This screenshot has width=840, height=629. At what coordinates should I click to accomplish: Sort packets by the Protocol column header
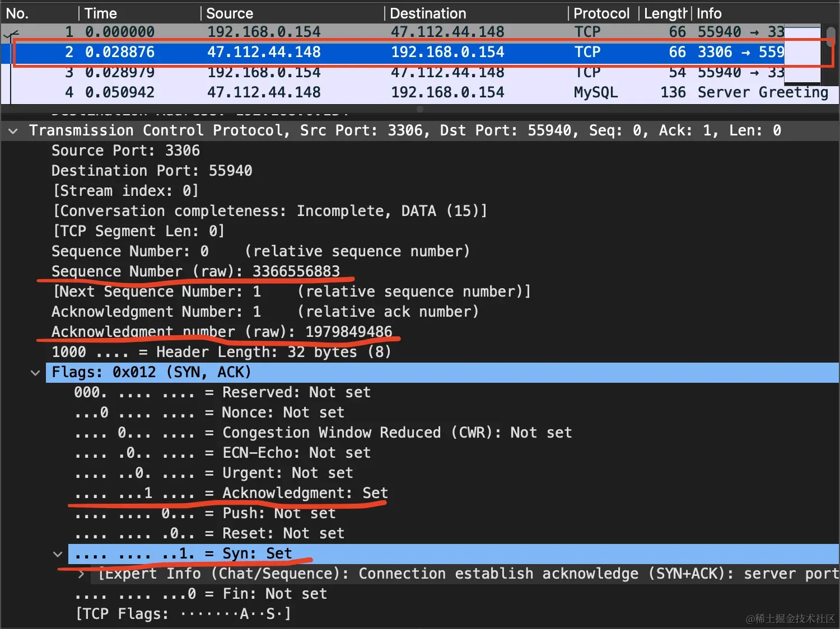(604, 13)
